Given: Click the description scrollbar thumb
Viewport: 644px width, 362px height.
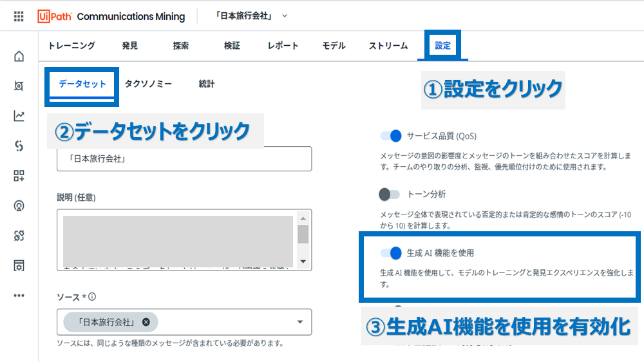Looking at the screenshot, I should point(303,234).
